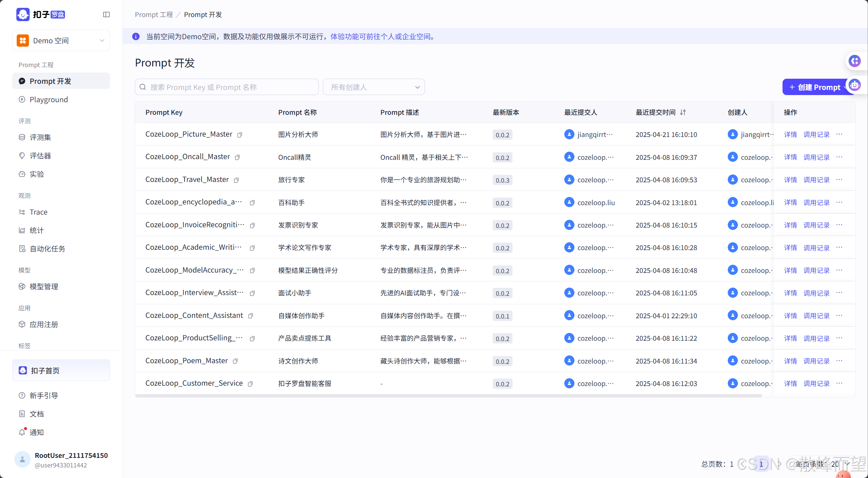Click the sort icon on 最近提交时间

tap(683, 112)
